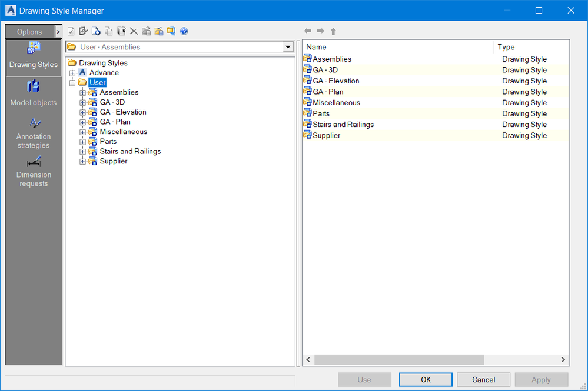
Task: Select the Supplier row in the right list
Action: tap(436, 136)
